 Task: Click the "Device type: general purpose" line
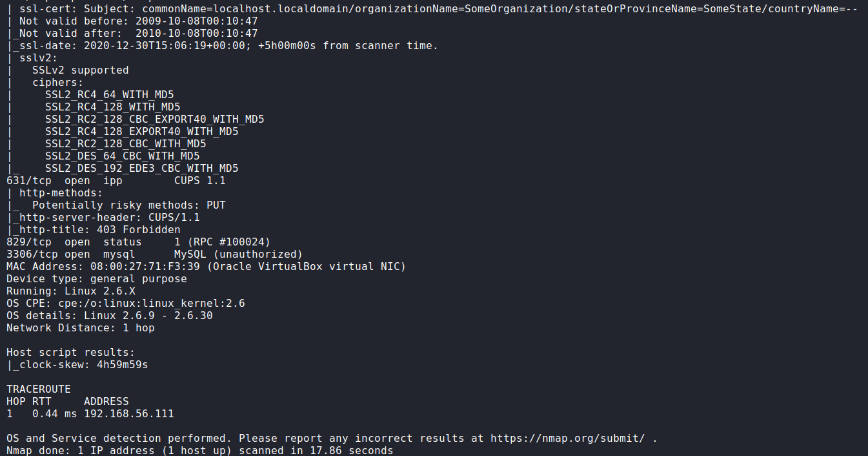point(96,279)
